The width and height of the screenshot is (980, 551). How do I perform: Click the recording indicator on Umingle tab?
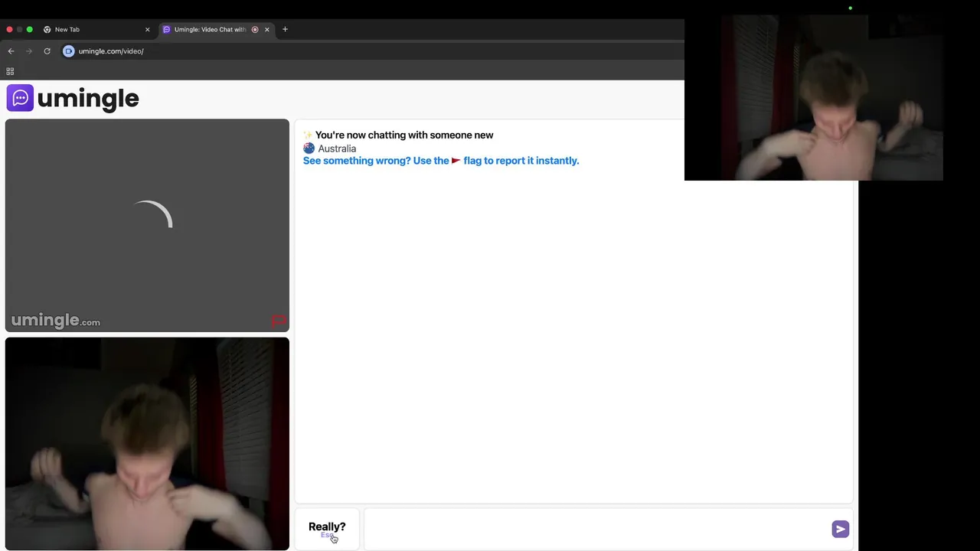[x=255, y=30]
